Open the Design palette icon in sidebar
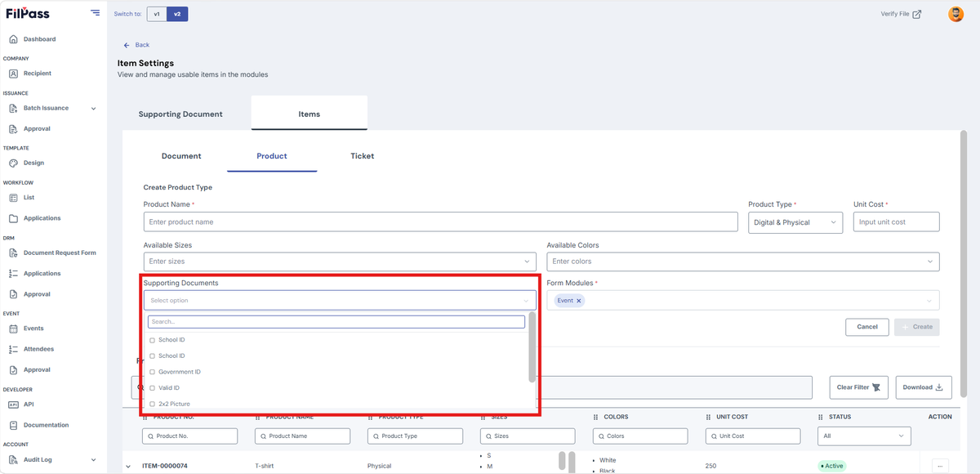980x474 pixels. pos(13,163)
